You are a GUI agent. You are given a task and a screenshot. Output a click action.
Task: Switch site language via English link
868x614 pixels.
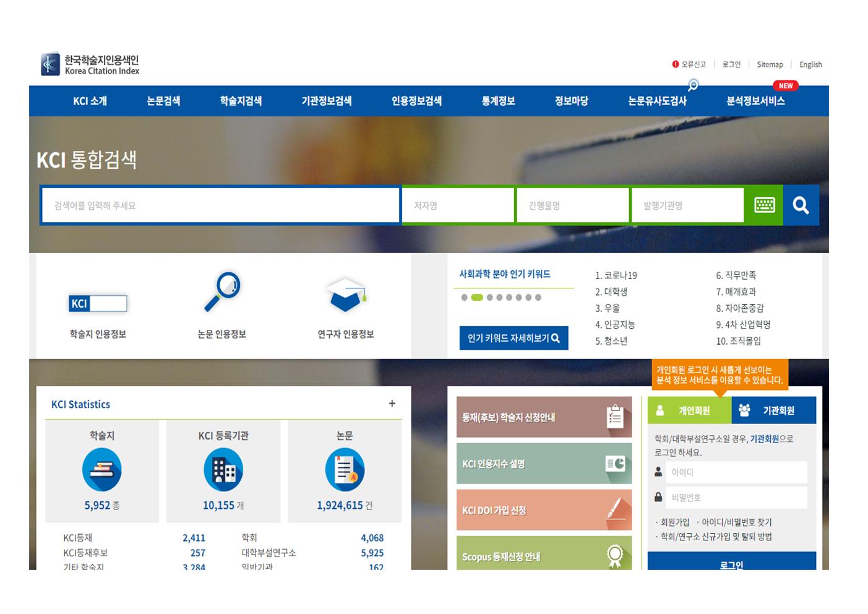810,64
